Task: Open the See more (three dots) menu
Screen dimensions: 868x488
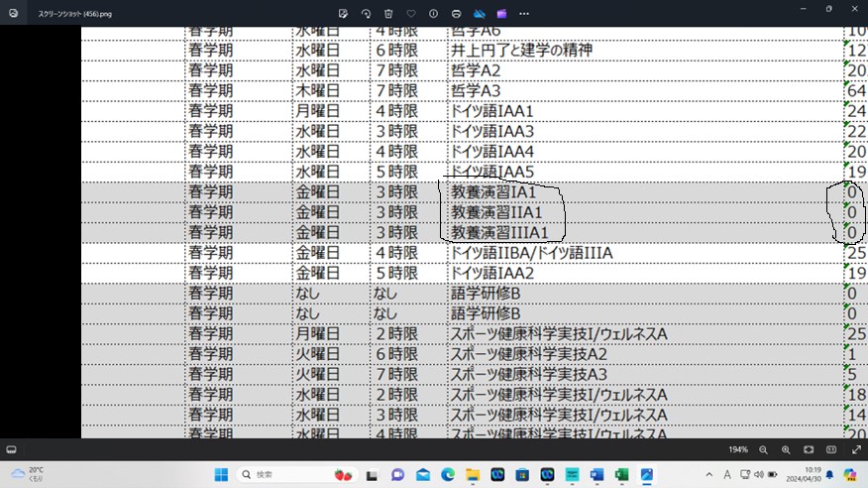Action: (x=524, y=13)
